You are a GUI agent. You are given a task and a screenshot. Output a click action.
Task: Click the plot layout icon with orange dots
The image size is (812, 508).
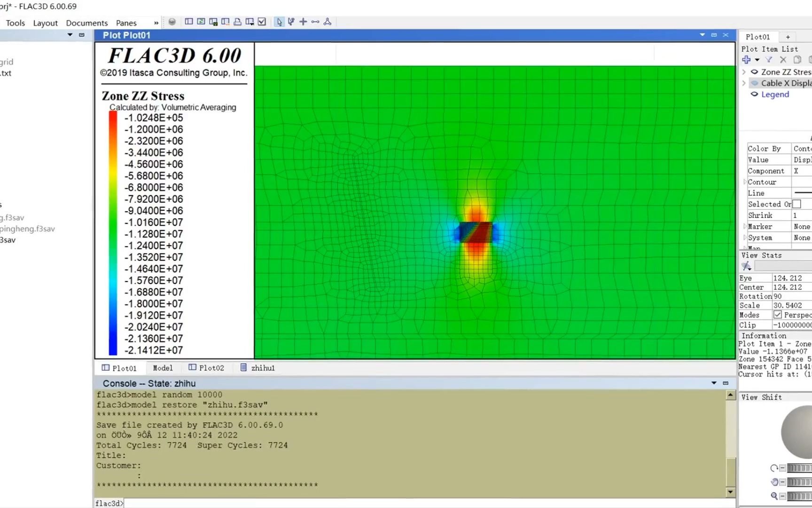point(226,22)
